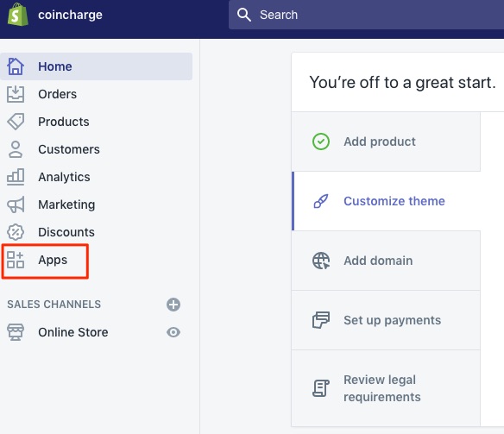Viewport: 504px width, 434px height.
Task: View online store via eye icon
Action: 173,332
